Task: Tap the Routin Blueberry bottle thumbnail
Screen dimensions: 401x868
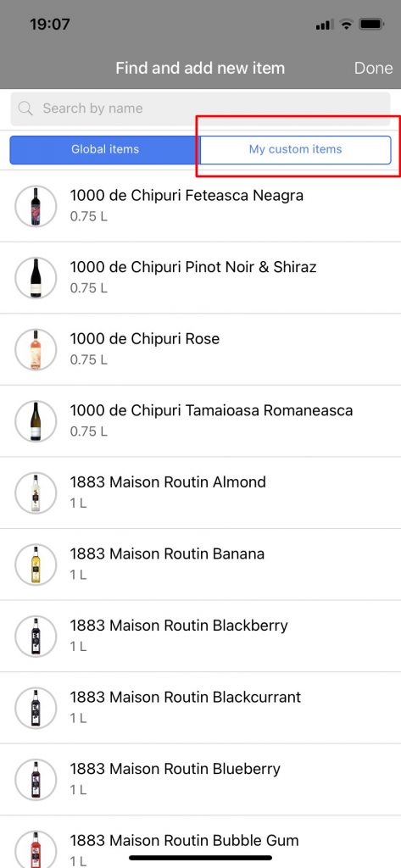Action: (36, 780)
